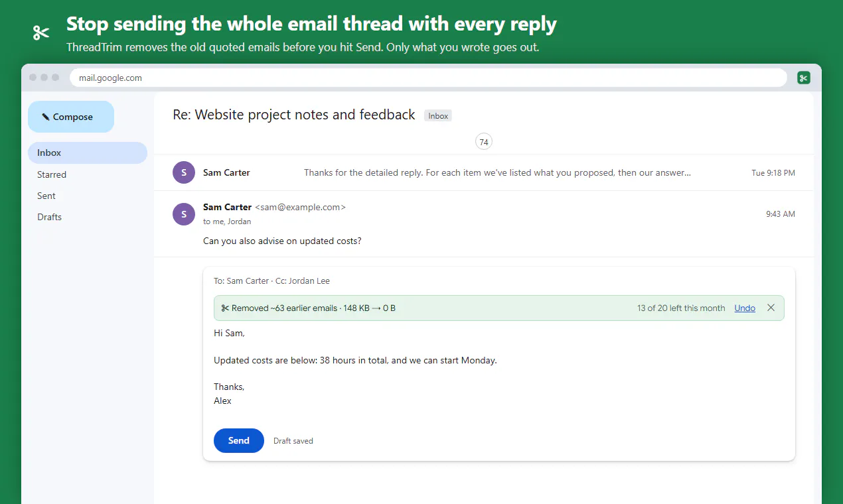Screen dimensions: 843x504
Task: Click the browser address bar showing mail.google.com
Action: point(428,78)
